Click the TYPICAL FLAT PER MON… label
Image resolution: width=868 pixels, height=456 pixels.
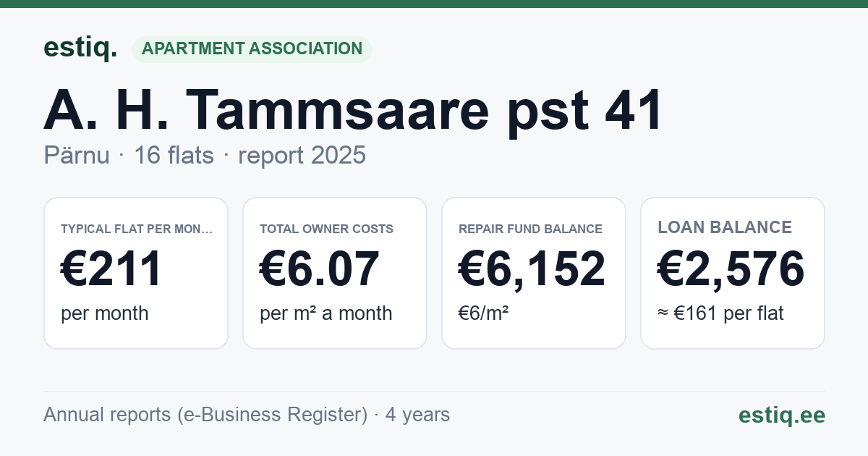coord(137,229)
